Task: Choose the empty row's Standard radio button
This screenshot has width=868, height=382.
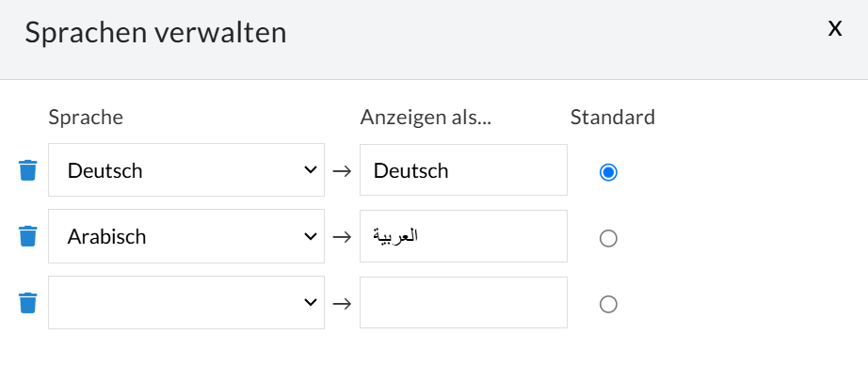Action: click(608, 304)
